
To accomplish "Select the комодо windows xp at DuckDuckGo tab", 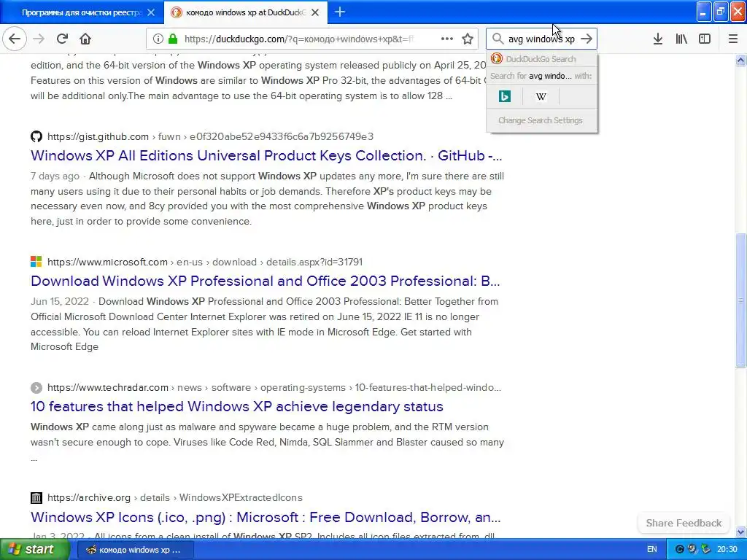I will coord(245,12).
